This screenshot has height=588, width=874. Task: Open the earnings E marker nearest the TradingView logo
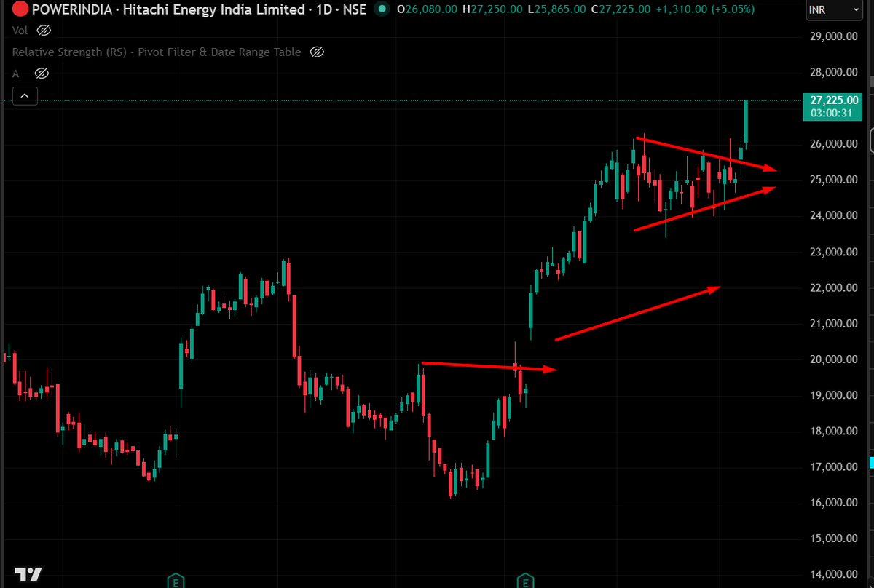175,581
